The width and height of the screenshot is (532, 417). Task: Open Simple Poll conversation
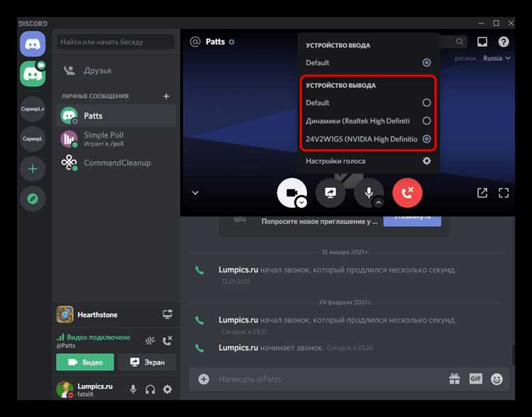(x=116, y=139)
